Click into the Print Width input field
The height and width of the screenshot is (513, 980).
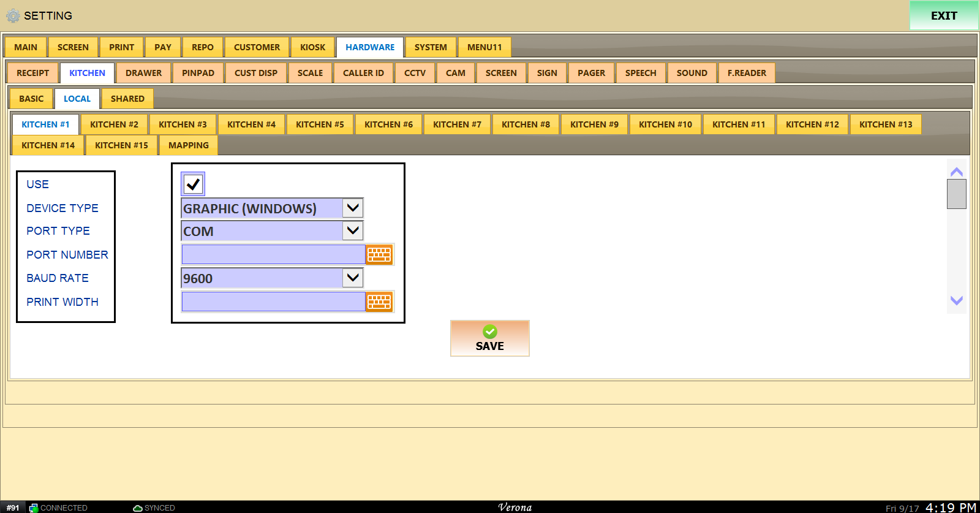274,302
